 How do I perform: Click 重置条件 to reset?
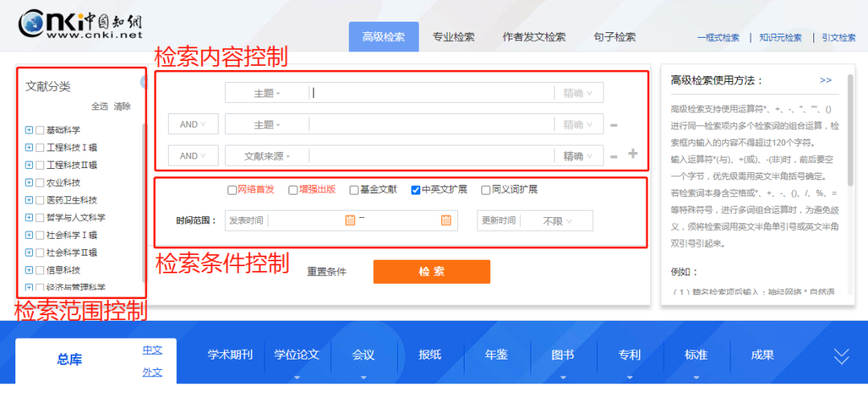(x=326, y=272)
